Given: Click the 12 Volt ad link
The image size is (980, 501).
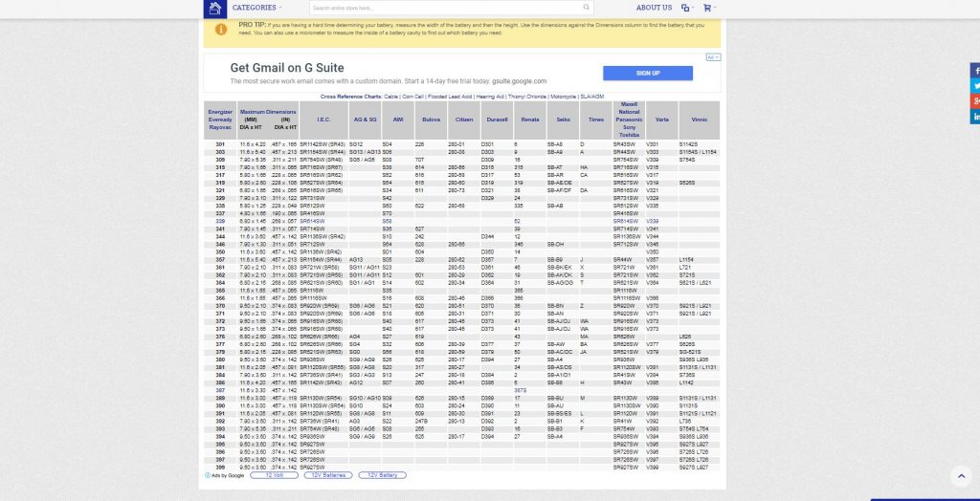Looking at the screenshot, I should [275, 475].
